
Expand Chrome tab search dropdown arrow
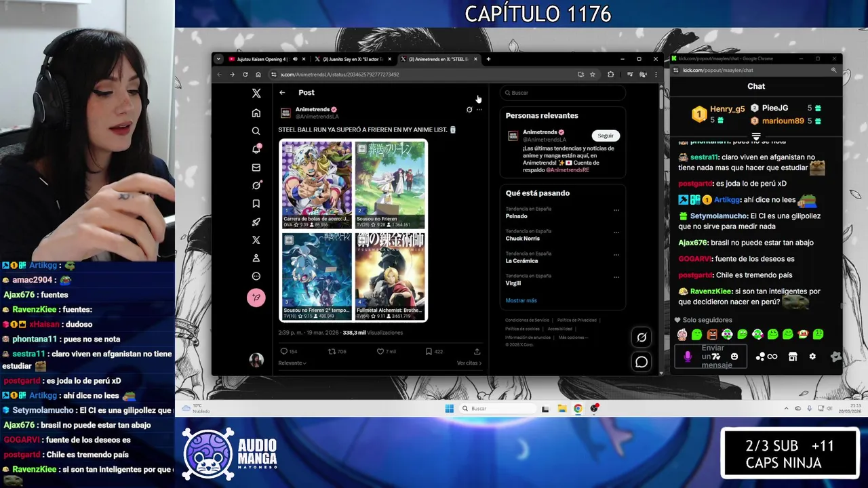(218, 59)
